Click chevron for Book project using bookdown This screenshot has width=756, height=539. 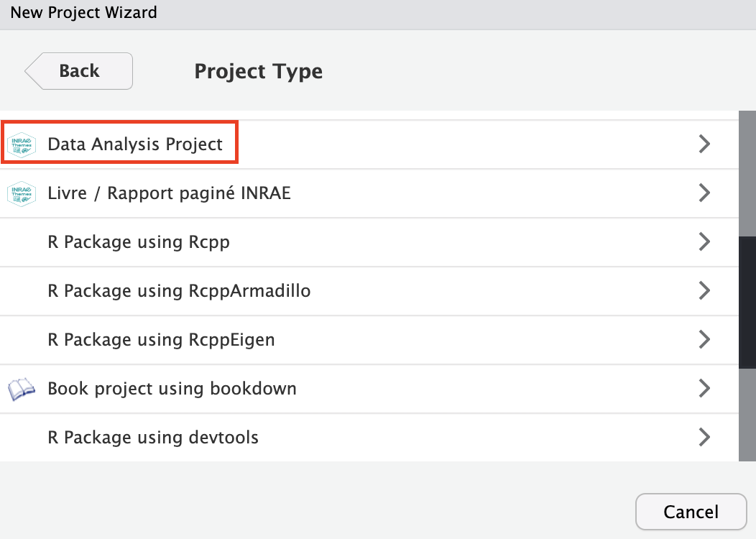(x=704, y=389)
